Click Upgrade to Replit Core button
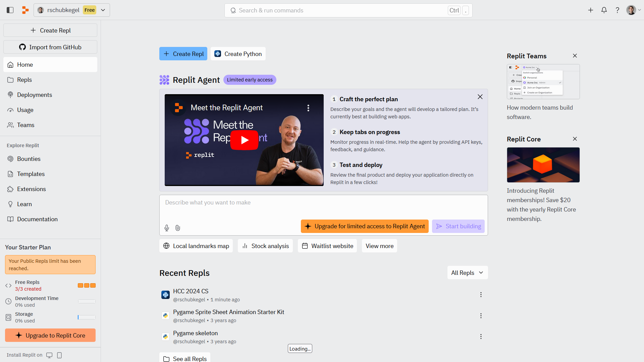This screenshot has width=644, height=362. [50, 335]
